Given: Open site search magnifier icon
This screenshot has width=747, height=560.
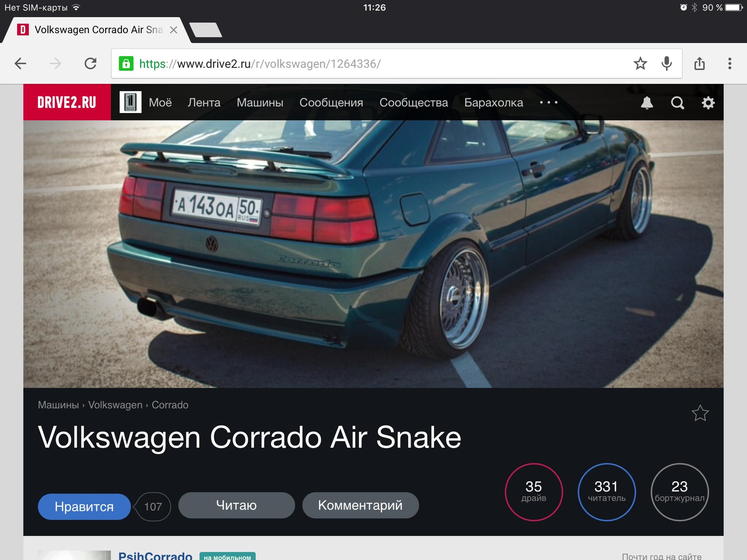Looking at the screenshot, I should coord(677,103).
